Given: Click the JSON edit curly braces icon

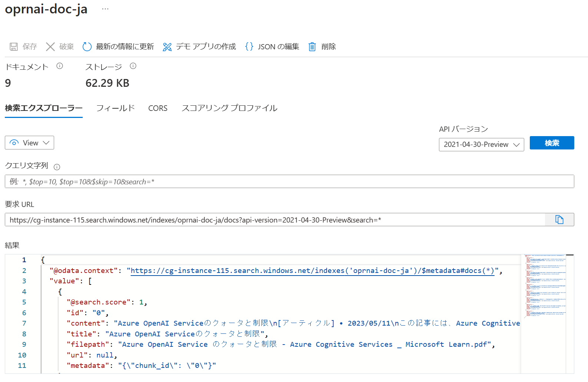Looking at the screenshot, I should coord(250,46).
